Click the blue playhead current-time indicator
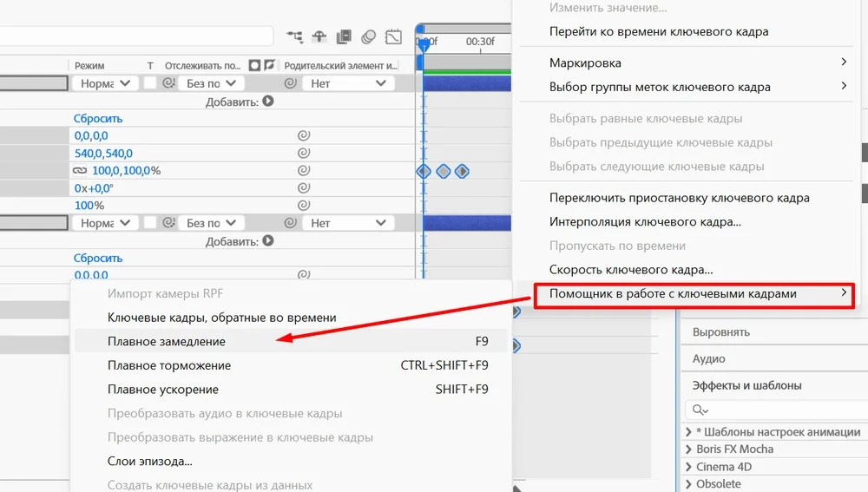The height and width of the screenshot is (492, 868). coord(424,44)
